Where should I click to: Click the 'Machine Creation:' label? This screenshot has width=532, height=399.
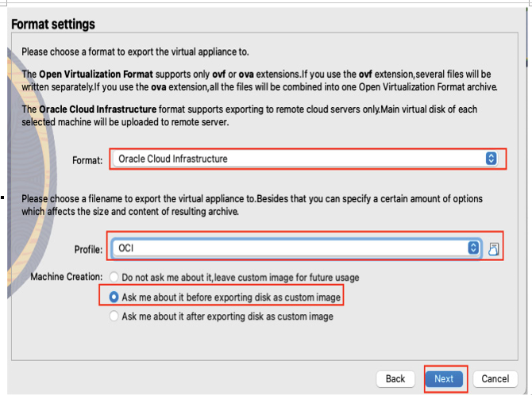(x=67, y=277)
